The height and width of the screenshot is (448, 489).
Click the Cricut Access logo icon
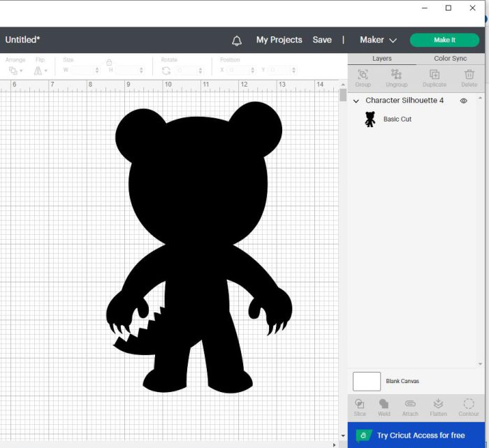tap(363, 435)
